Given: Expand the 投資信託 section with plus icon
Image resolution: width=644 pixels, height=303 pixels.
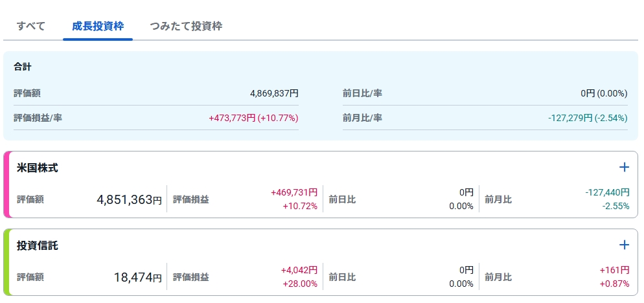Looking at the screenshot, I should click(x=624, y=245).
